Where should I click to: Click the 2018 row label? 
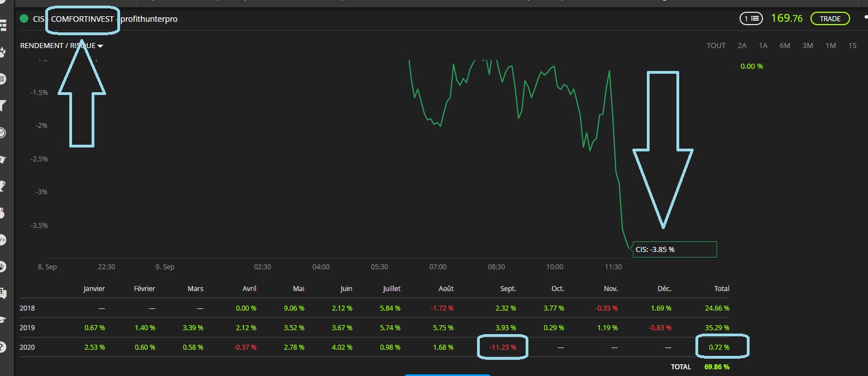27,308
